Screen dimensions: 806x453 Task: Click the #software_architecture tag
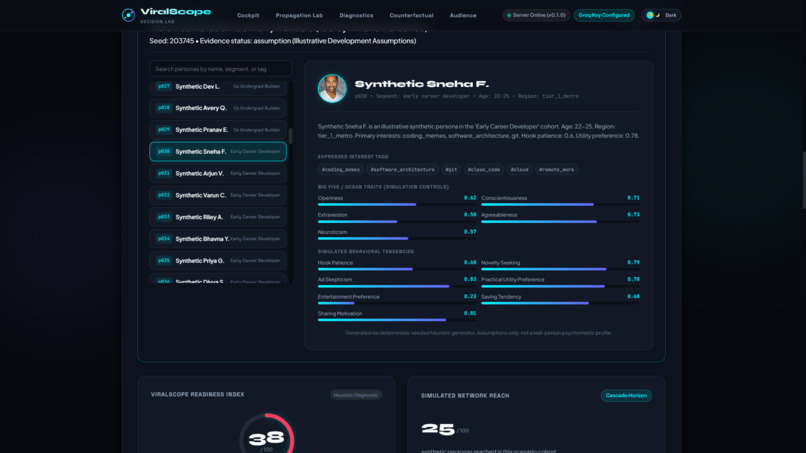[x=402, y=170]
